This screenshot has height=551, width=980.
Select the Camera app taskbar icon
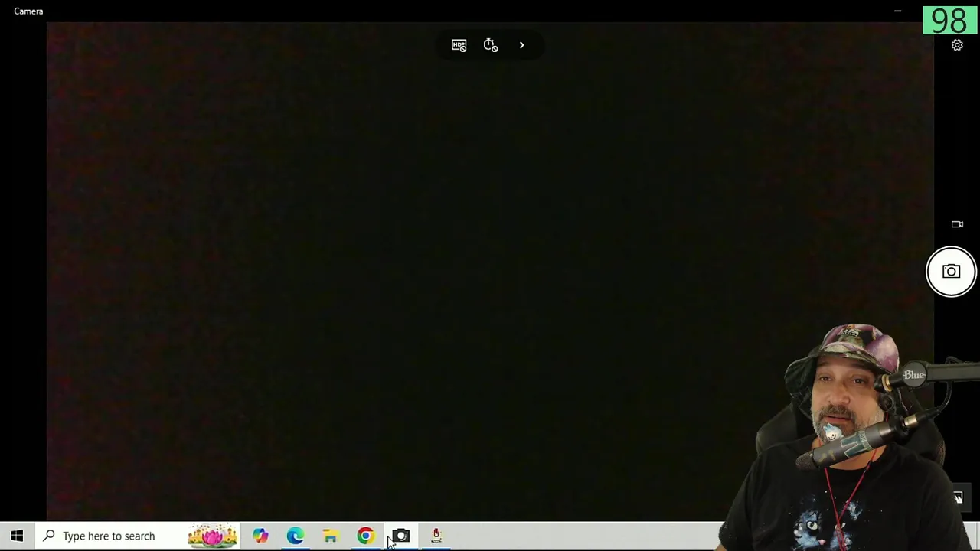pos(401,536)
